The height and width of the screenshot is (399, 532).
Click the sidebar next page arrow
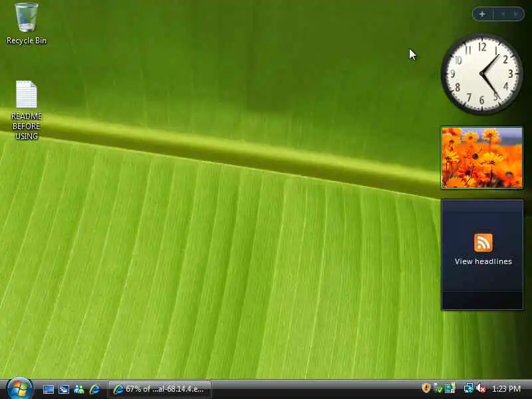(x=516, y=14)
